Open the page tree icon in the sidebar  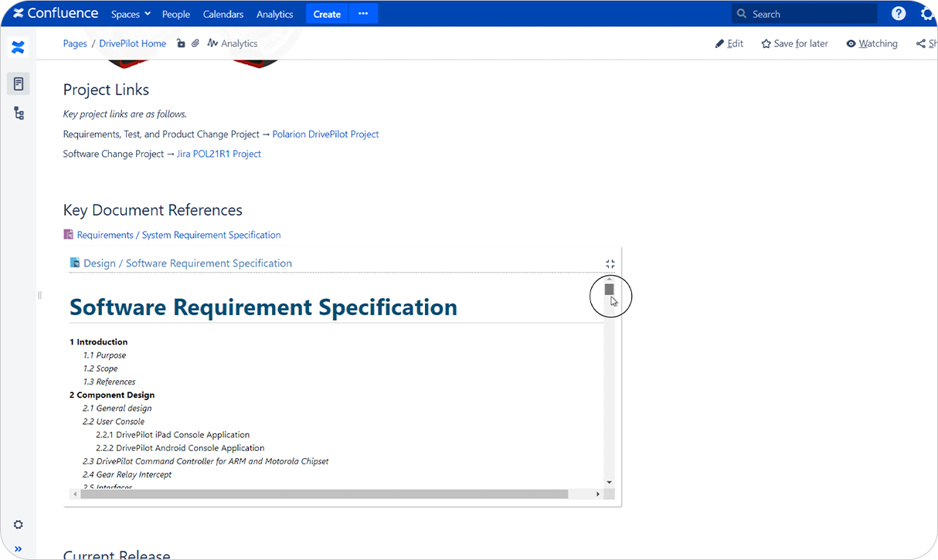19,113
